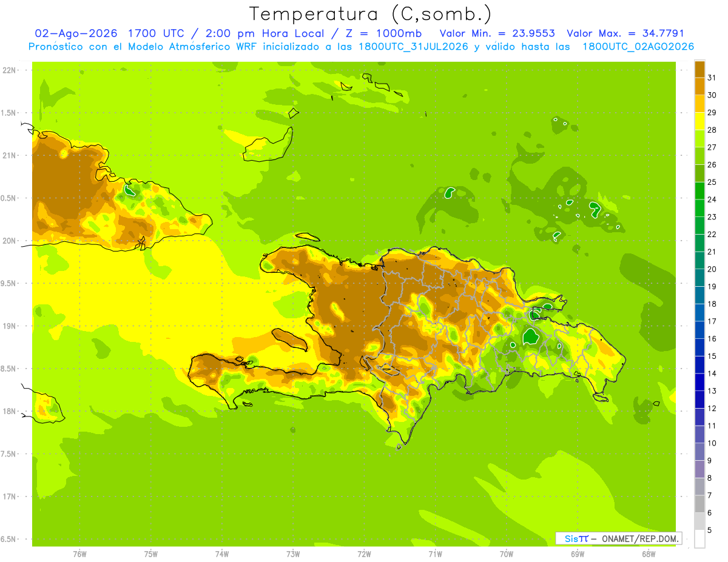Click the "1700 UTC" time text
728x562 pixels.
click(x=157, y=33)
